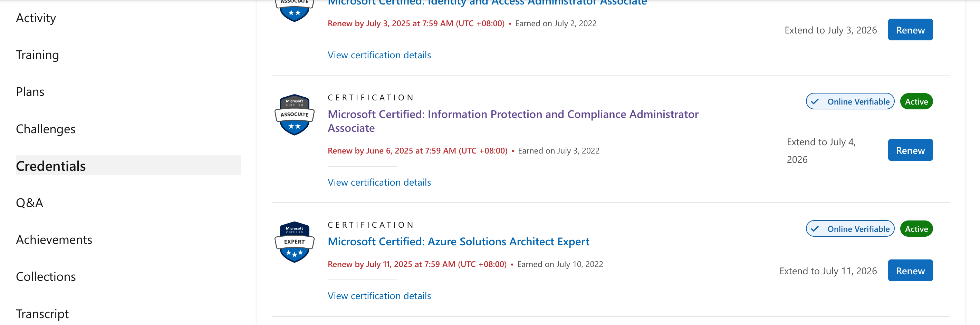The width and height of the screenshot is (980, 325).
Task: Click CERTIFICATION label above Azure Solutions Architect title
Action: [371, 225]
